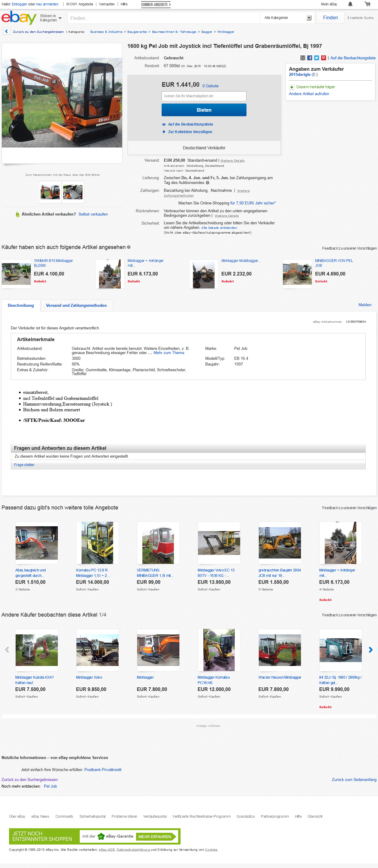
Task: Click the main excavator product photo
Action: [x=62, y=102]
